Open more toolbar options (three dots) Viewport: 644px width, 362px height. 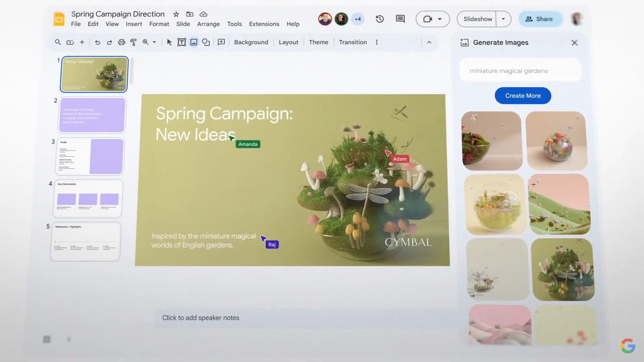point(377,42)
